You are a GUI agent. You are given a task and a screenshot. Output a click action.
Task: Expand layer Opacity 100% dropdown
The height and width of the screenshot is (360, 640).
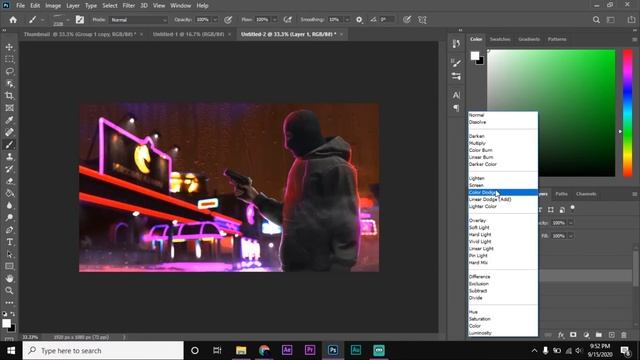point(571,223)
